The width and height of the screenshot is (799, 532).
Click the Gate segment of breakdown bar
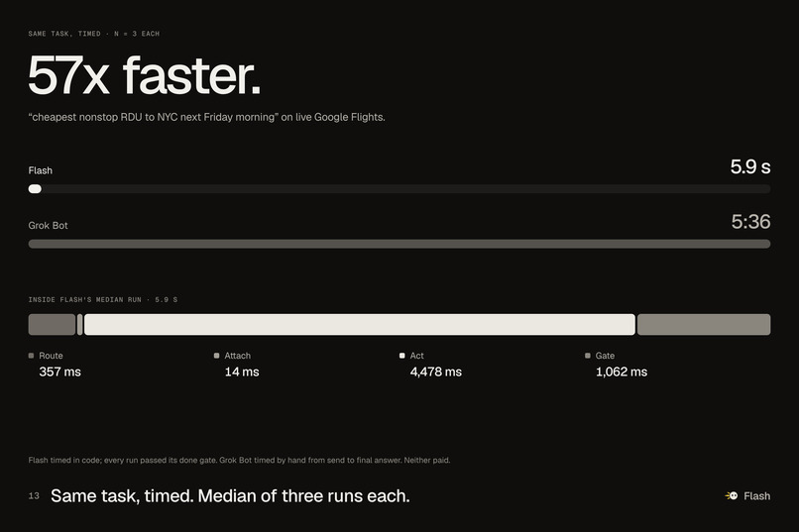(x=704, y=324)
